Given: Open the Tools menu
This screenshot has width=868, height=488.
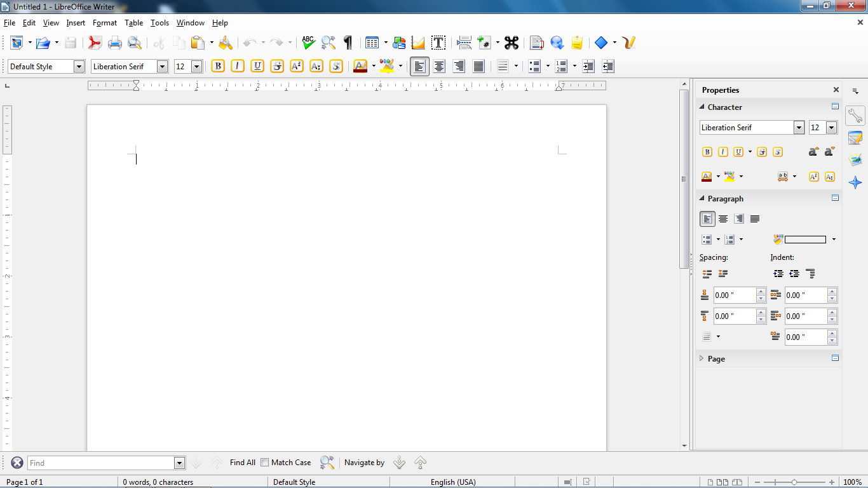Looking at the screenshot, I should pyautogui.click(x=159, y=23).
